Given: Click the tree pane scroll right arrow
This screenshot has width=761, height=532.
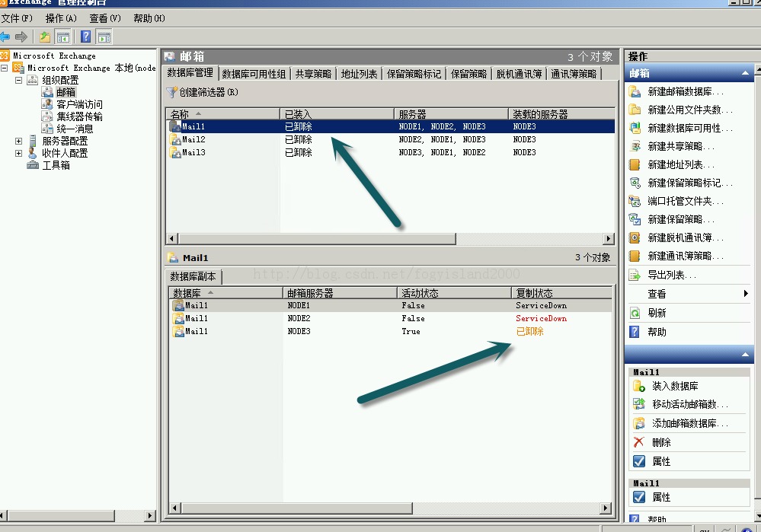Looking at the screenshot, I should [149, 515].
